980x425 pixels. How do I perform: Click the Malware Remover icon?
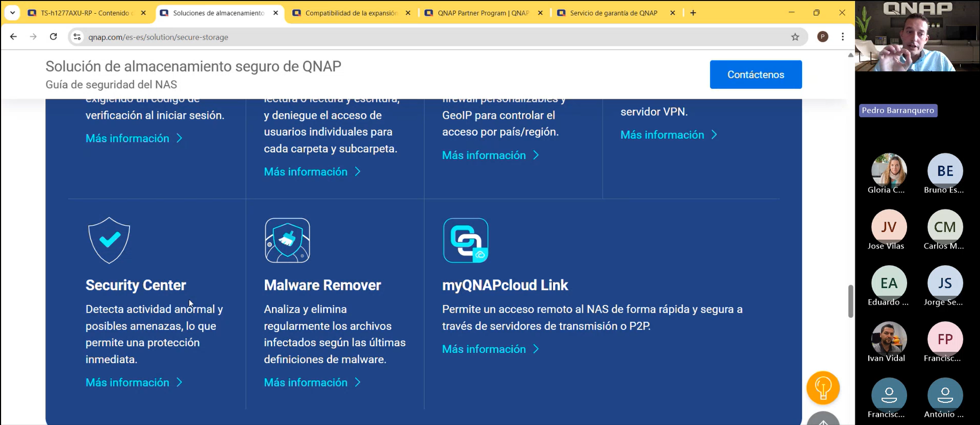[x=288, y=240]
